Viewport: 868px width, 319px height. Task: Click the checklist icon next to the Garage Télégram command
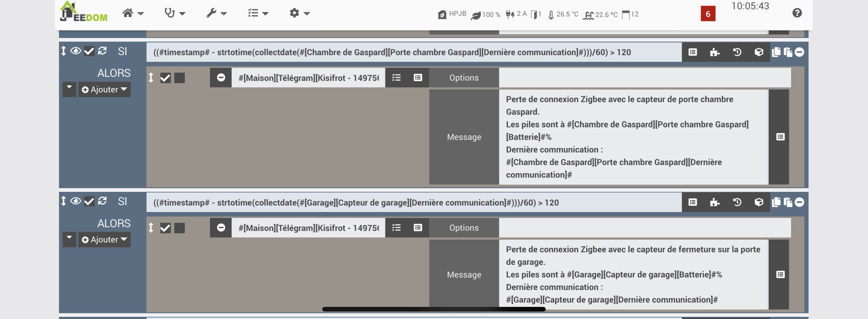pyautogui.click(x=396, y=228)
